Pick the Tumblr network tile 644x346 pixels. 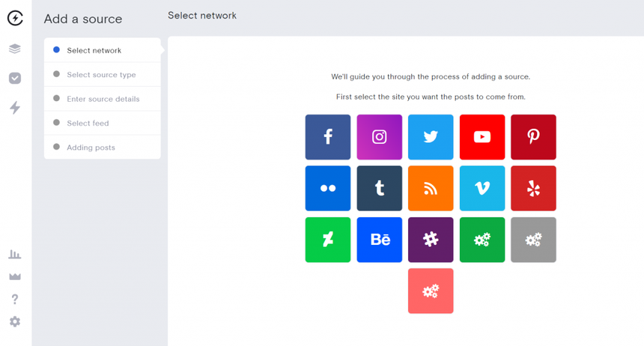pyautogui.click(x=379, y=188)
